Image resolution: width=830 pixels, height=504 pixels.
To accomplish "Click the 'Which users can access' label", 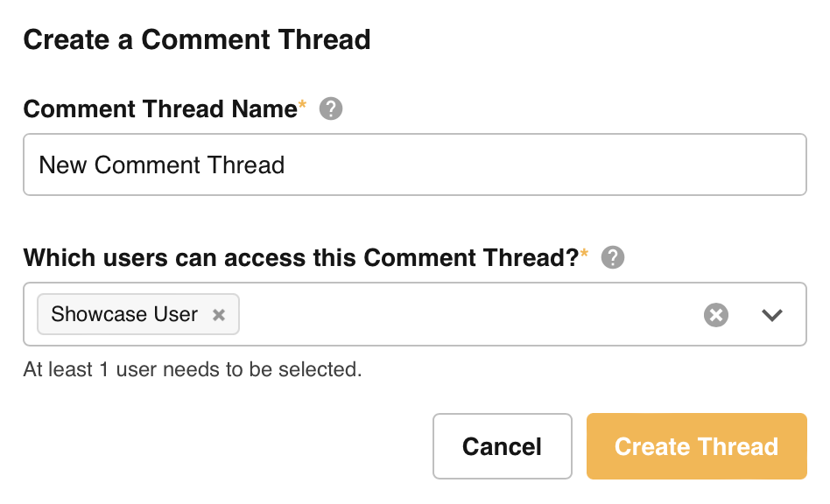I will coord(300,258).
